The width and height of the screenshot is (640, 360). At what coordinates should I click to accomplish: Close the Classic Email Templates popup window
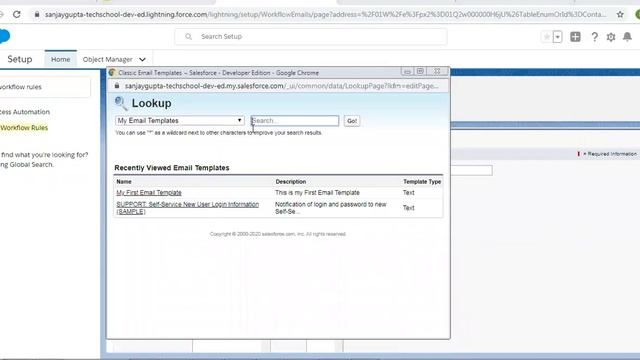(x=437, y=71)
